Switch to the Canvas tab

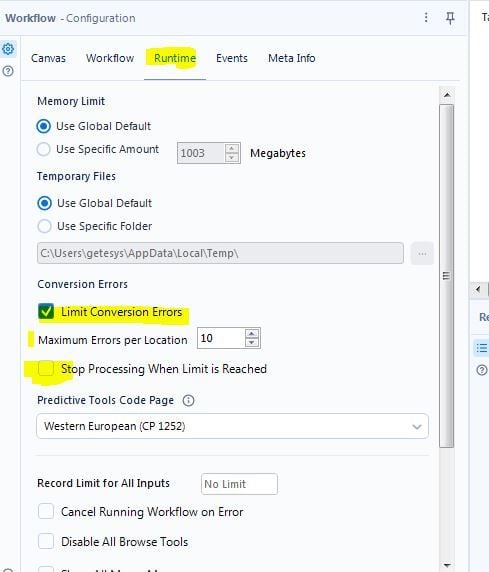[48, 58]
